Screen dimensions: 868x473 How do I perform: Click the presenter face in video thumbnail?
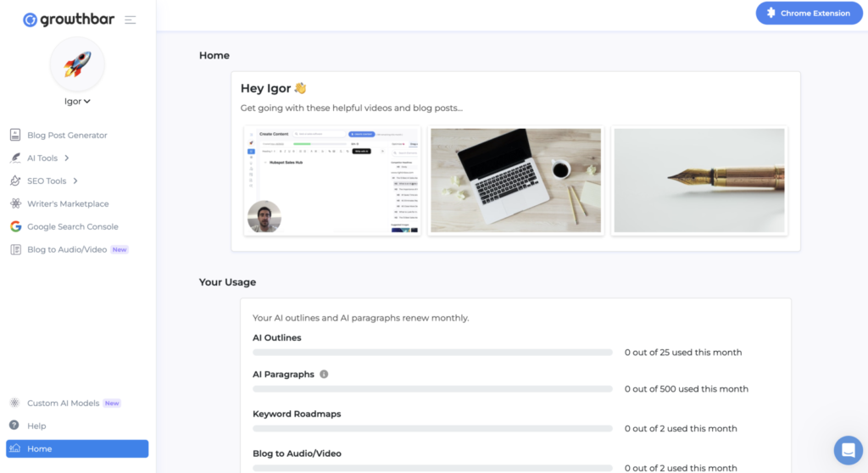tap(264, 216)
